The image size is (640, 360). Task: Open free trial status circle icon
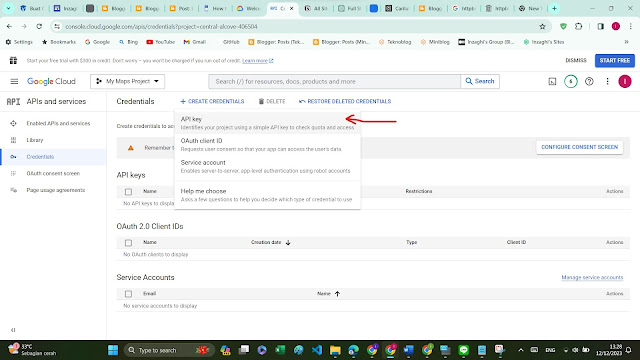tap(571, 81)
